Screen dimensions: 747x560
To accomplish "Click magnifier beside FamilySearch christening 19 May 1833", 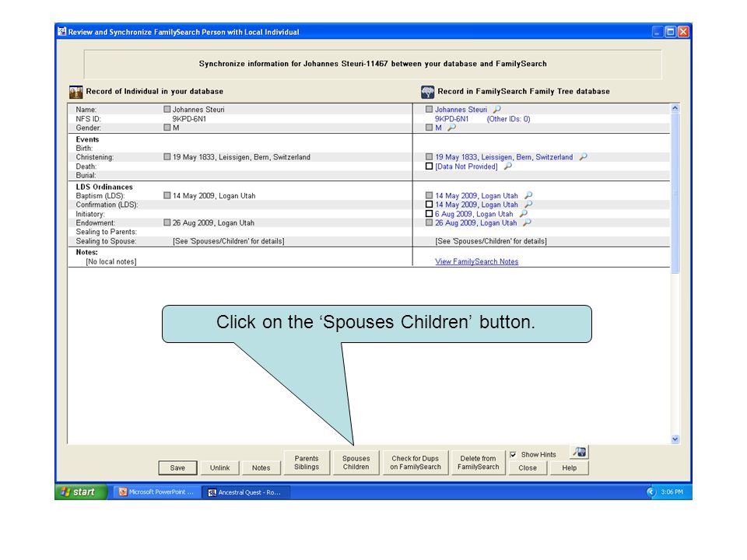I will point(583,156).
